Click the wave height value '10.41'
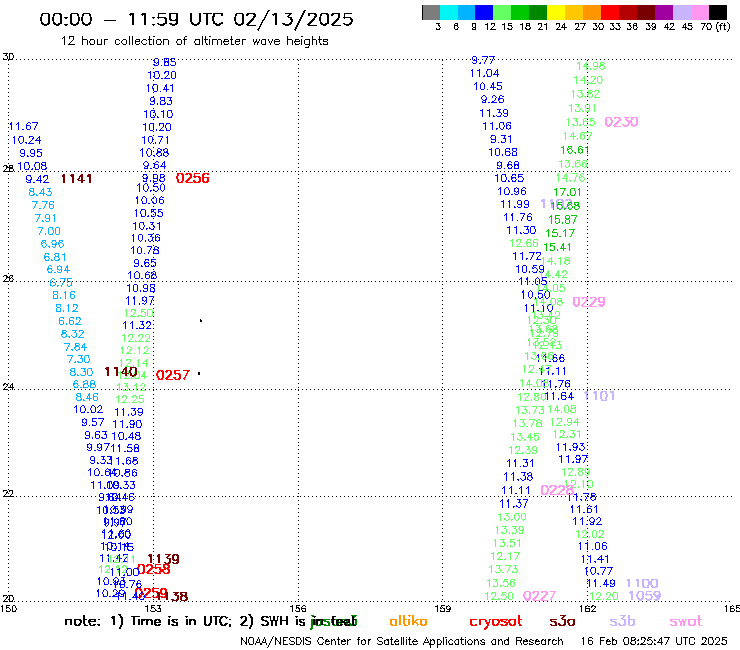This screenshot has height=650, width=740. point(160,88)
